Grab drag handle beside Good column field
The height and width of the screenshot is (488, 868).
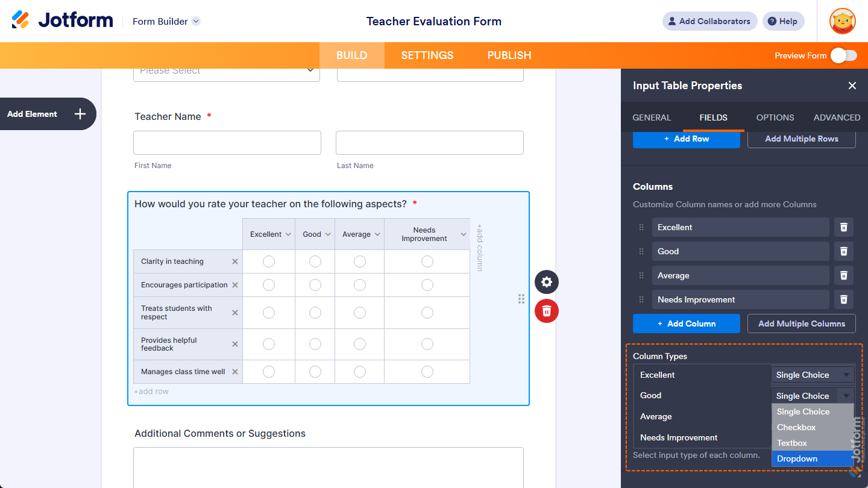coord(641,251)
